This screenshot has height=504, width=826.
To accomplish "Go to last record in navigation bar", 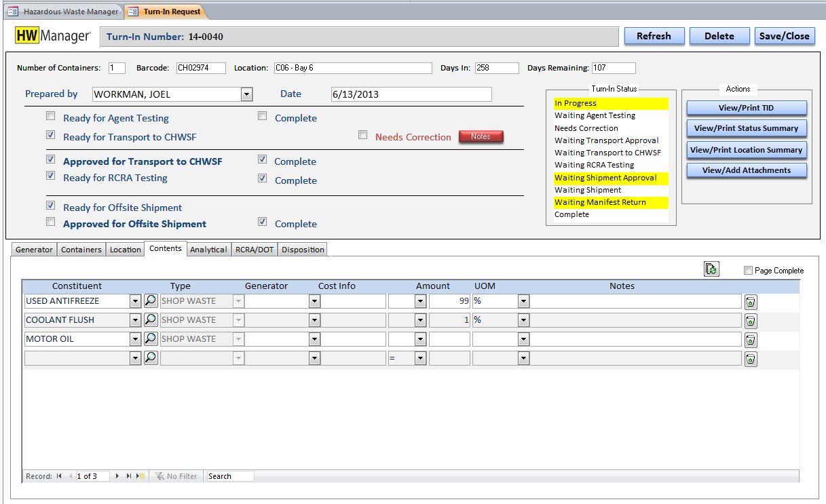I will (130, 476).
